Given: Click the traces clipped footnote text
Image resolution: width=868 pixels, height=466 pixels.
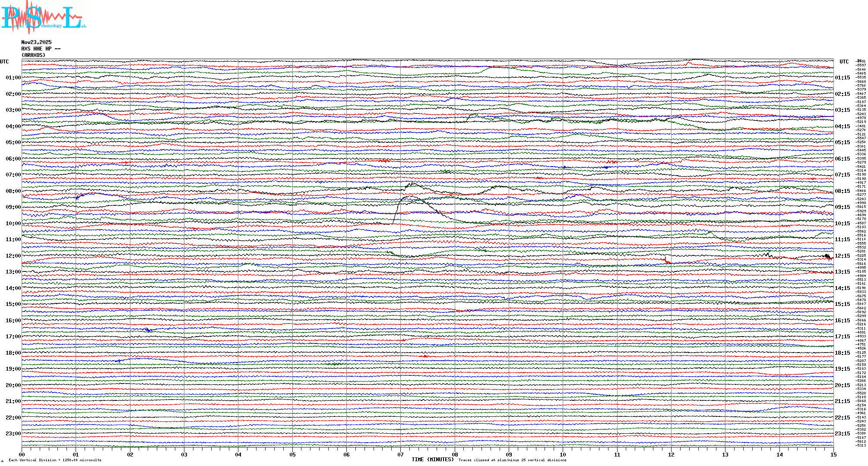Looking at the screenshot, I should click(x=512, y=460).
